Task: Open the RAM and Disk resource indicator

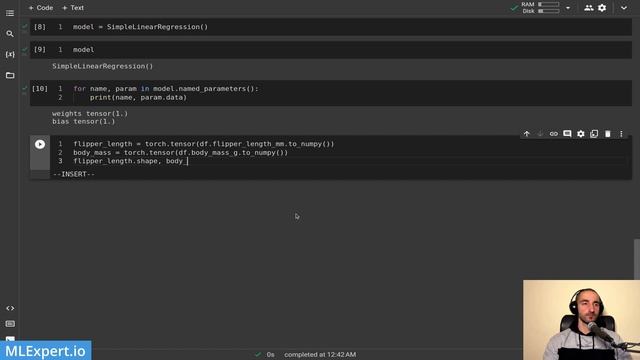Action: [x=540, y=8]
